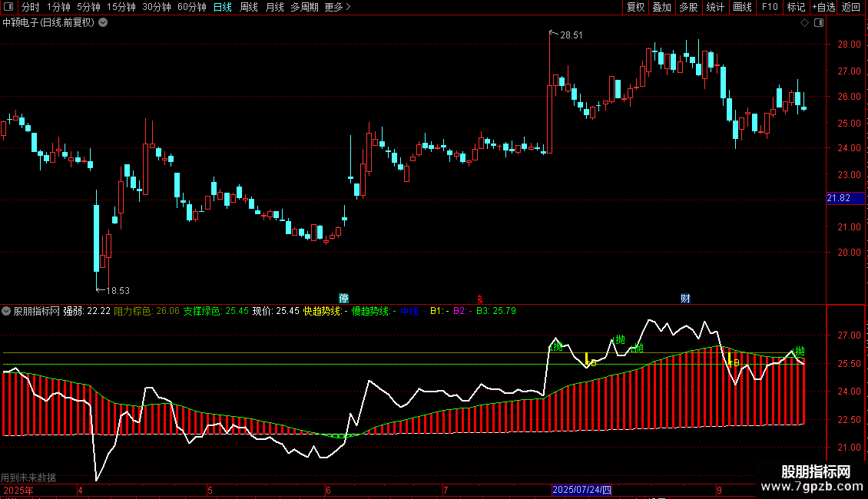Open the F10 company info
Screen dimensions: 868x499
[x=770, y=7]
